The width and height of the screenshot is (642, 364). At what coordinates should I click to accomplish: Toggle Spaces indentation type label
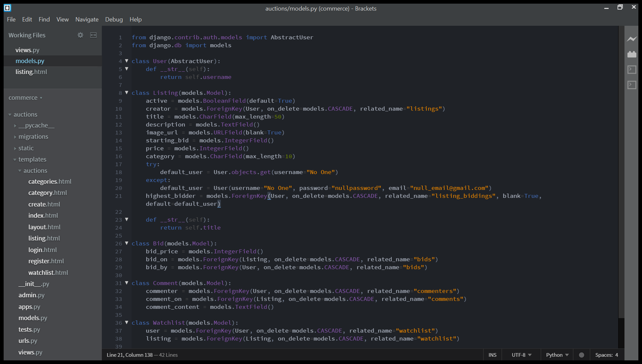click(604, 355)
